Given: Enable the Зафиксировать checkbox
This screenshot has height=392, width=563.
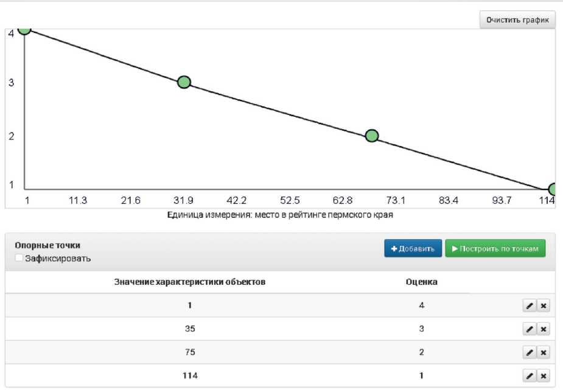Looking at the screenshot, I should tap(19, 258).
